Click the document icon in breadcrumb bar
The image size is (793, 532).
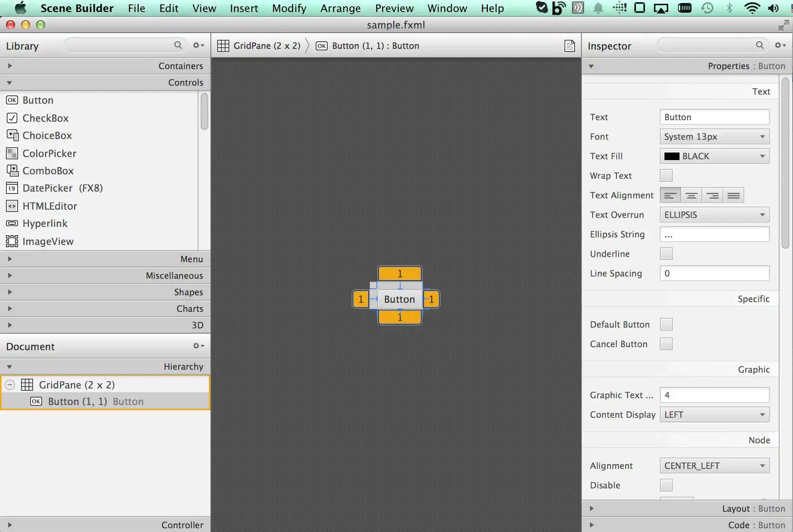pyautogui.click(x=569, y=46)
